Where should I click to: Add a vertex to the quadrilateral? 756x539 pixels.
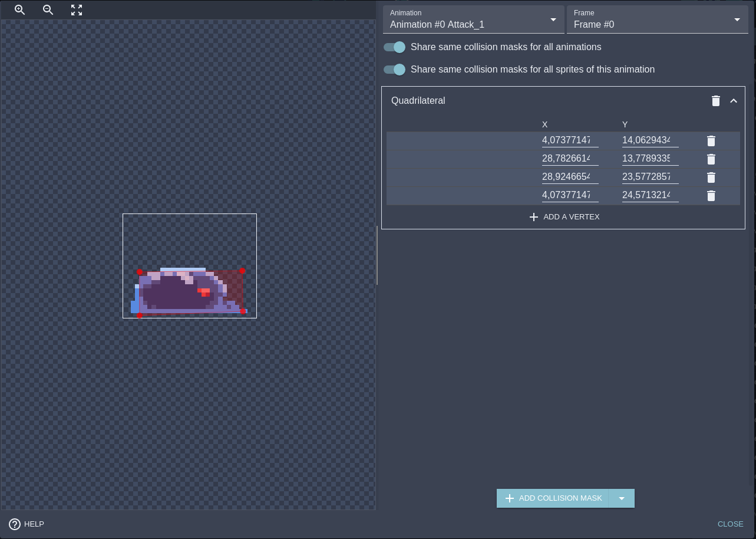(564, 217)
